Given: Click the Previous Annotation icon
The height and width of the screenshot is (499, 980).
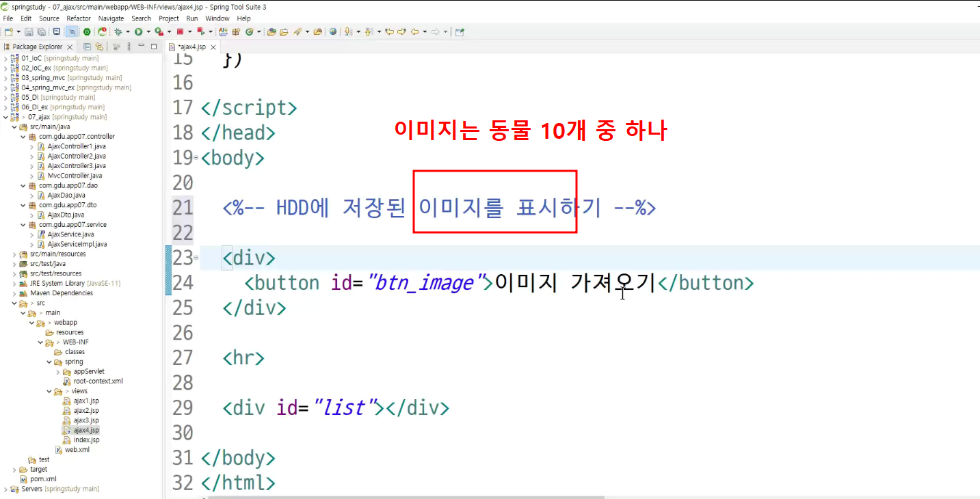Looking at the screenshot, I should pos(369,31).
